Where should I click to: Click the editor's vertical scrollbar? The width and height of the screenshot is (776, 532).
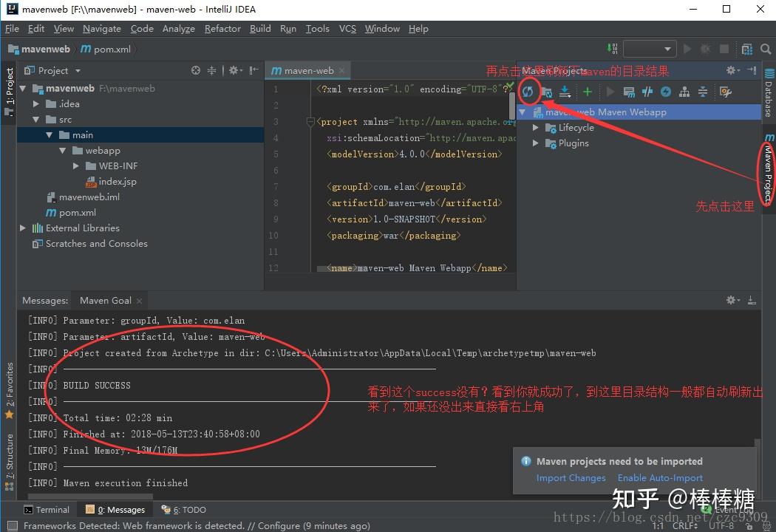512,103
